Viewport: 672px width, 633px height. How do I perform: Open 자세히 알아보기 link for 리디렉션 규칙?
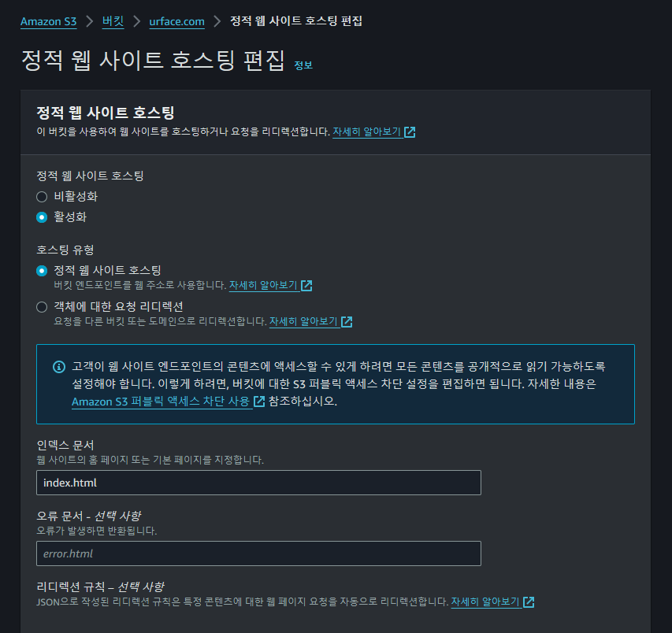(x=485, y=602)
